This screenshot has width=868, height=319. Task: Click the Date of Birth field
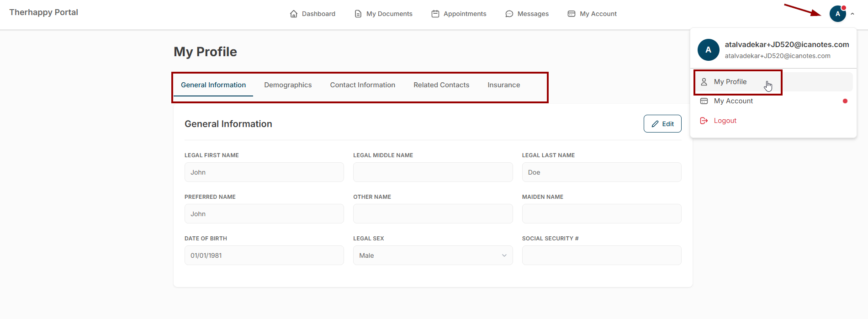tap(264, 255)
